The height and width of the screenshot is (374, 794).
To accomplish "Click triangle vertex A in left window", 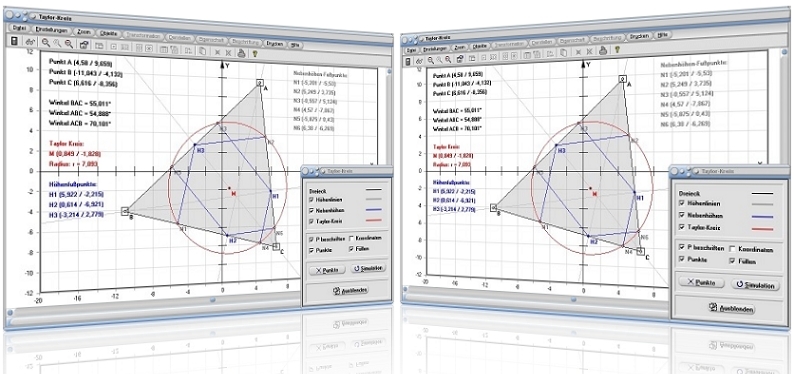I will [x=260, y=83].
